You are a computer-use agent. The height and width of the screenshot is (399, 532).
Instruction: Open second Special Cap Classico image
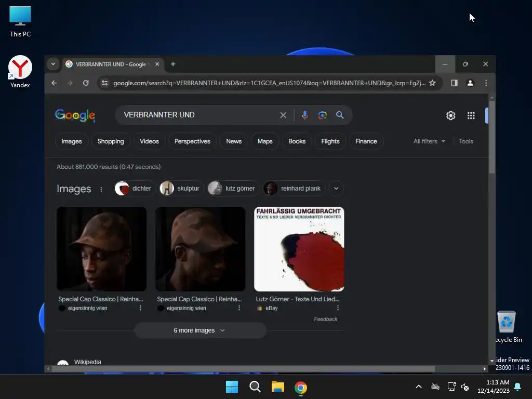(200, 249)
